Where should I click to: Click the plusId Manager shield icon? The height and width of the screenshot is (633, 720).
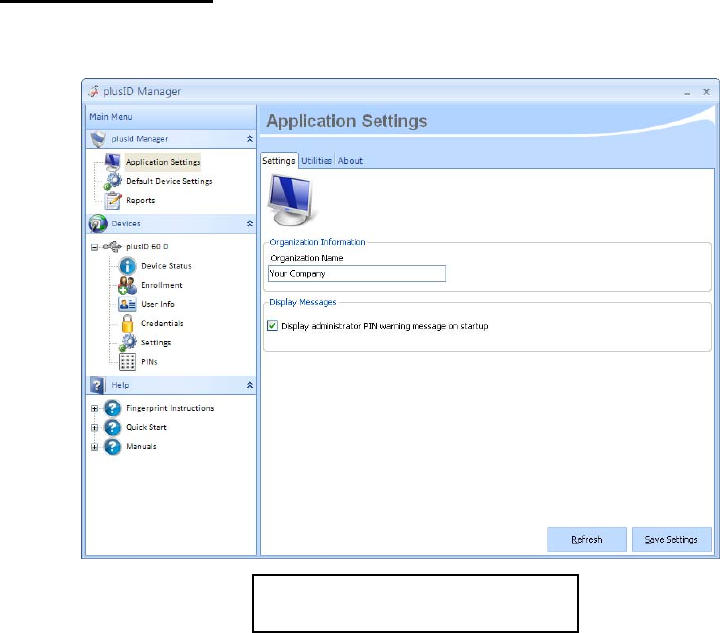click(98, 139)
